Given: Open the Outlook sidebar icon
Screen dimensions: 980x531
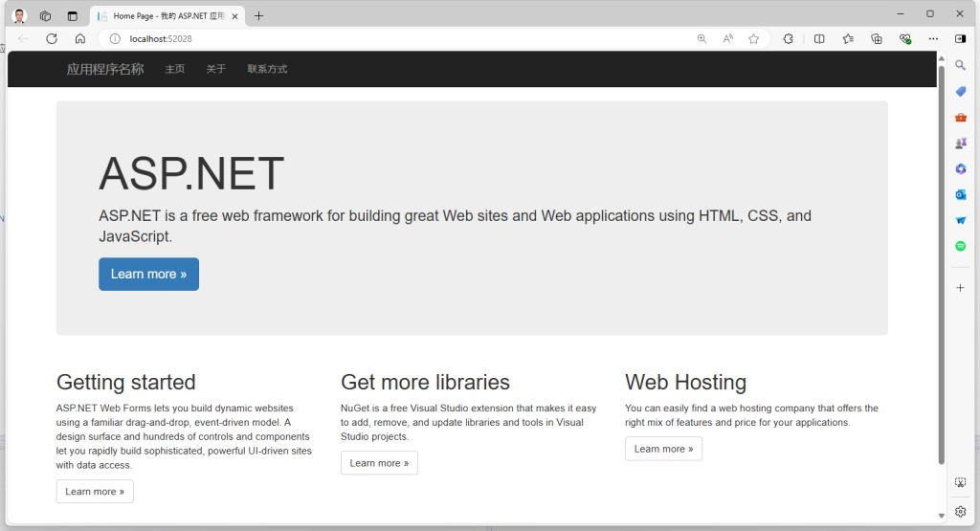Looking at the screenshot, I should tap(961, 194).
